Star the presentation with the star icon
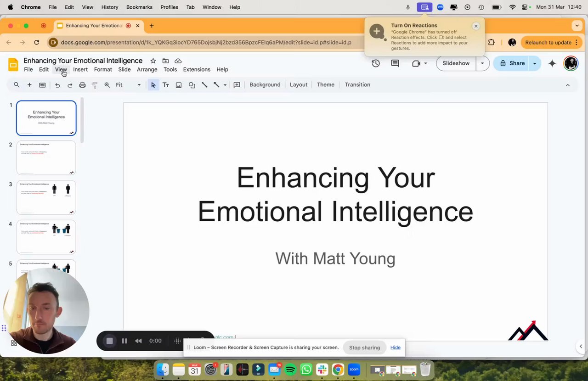Image resolution: width=588 pixels, height=381 pixels. tap(153, 61)
